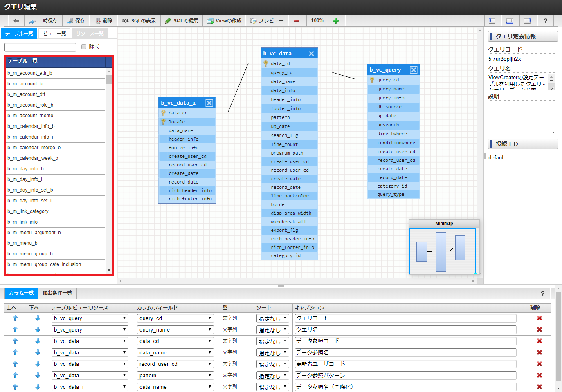This screenshot has width=562, height=392.
Task: Select b_m_link_category in table list
Action: 56,211
